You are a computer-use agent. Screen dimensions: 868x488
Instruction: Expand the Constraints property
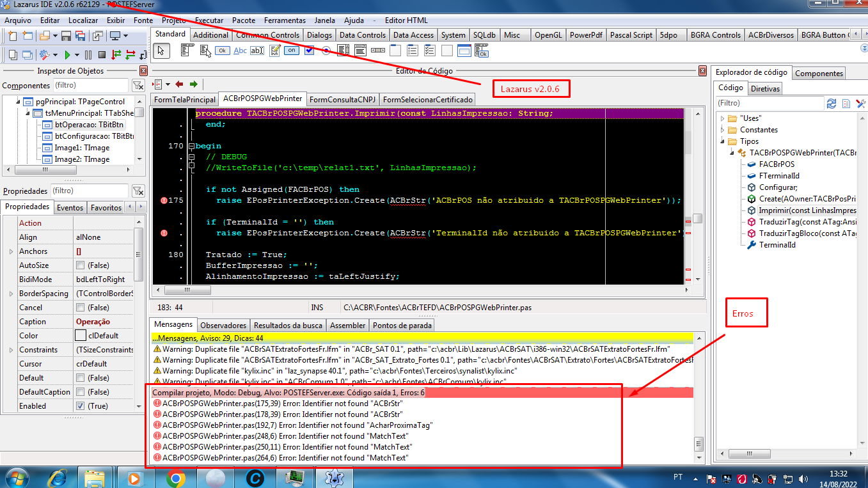pos(11,350)
